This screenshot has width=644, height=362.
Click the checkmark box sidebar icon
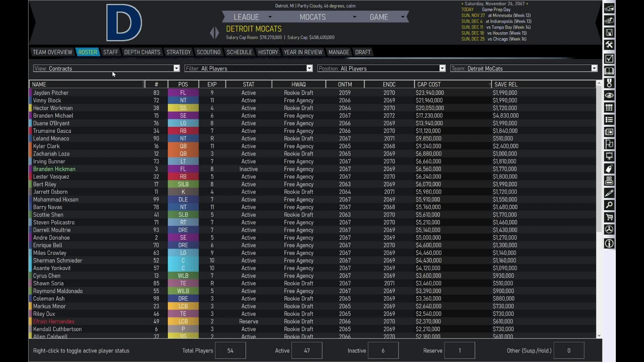[609, 59]
